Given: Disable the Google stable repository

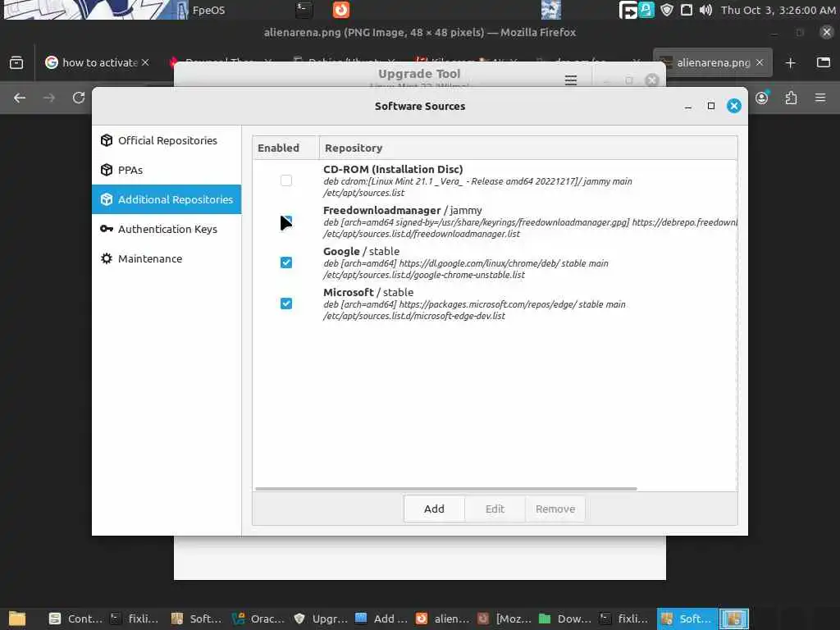Looking at the screenshot, I should (x=286, y=262).
